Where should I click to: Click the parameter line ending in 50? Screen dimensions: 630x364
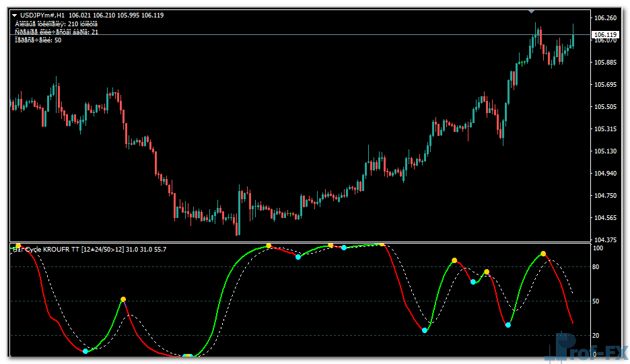pos(38,40)
